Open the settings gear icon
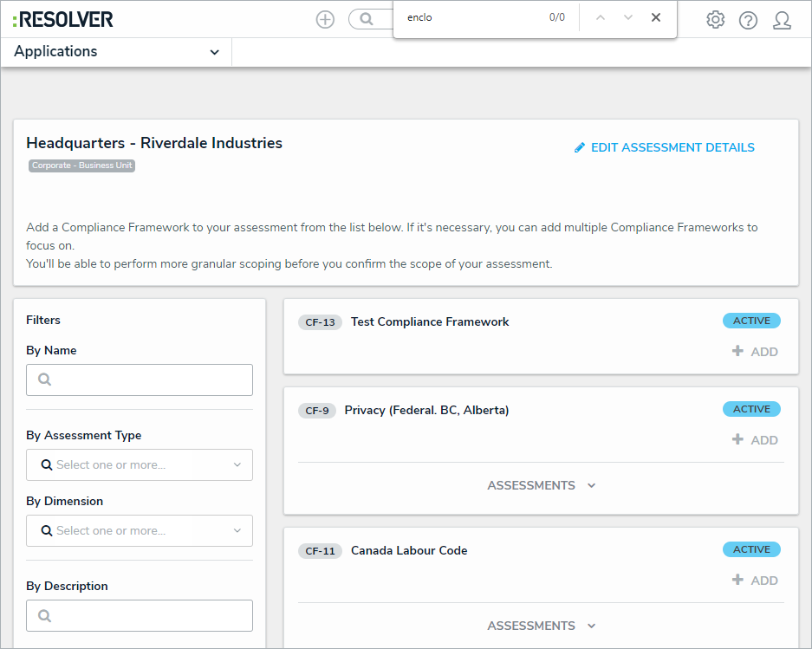The width and height of the screenshot is (812, 649). click(715, 20)
